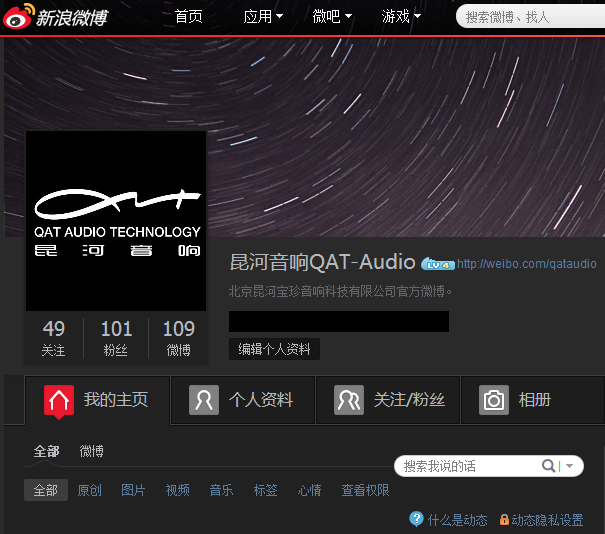Filter posts by 音乐

point(221,490)
